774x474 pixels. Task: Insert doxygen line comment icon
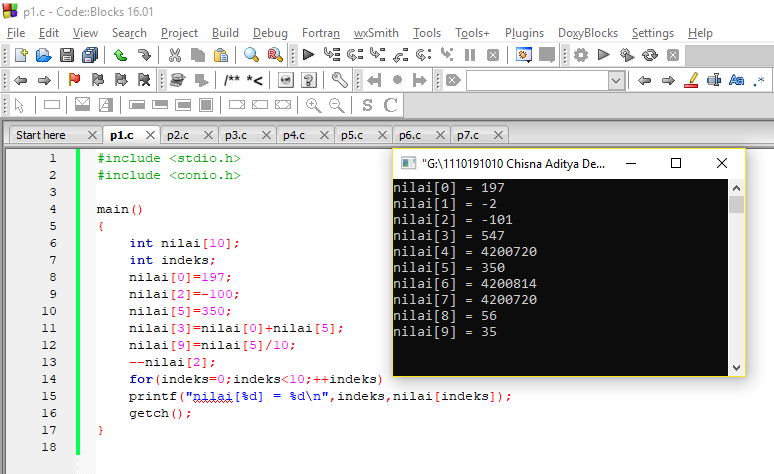point(255,79)
